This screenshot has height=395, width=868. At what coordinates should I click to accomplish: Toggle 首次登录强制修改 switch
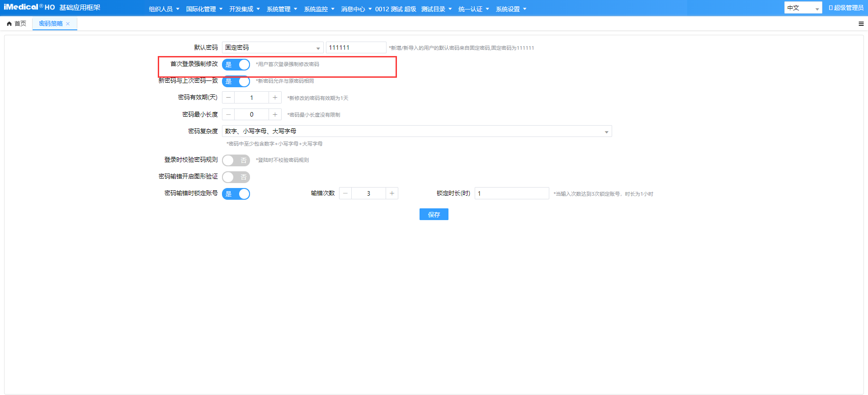[x=236, y=65]
